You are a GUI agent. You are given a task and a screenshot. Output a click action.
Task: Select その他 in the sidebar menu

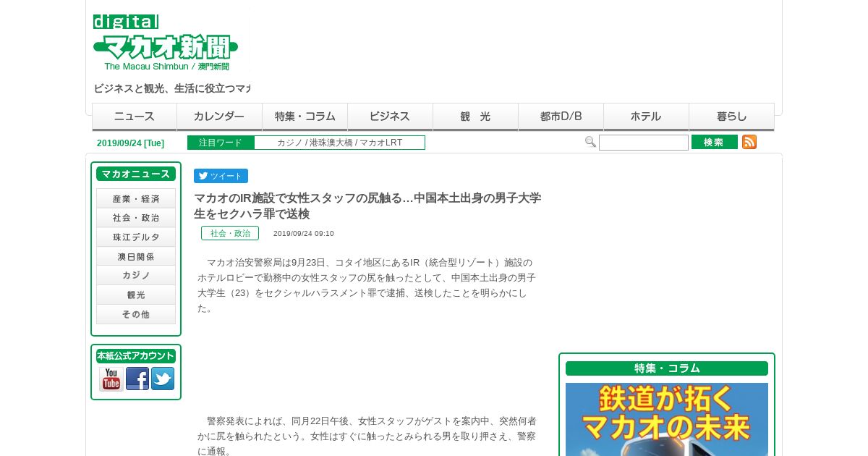(x=136, y=314)
